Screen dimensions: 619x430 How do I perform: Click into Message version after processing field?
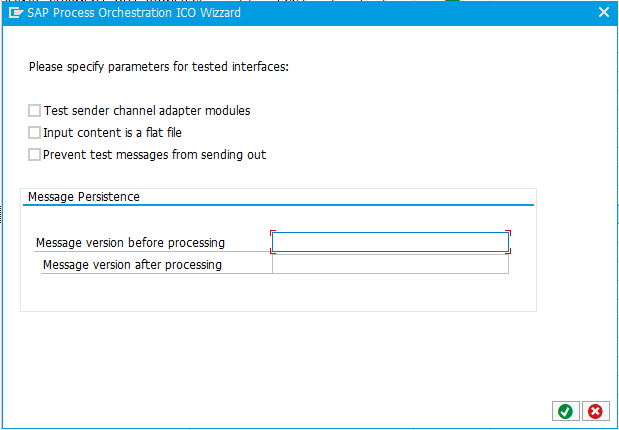pos(390,265)
